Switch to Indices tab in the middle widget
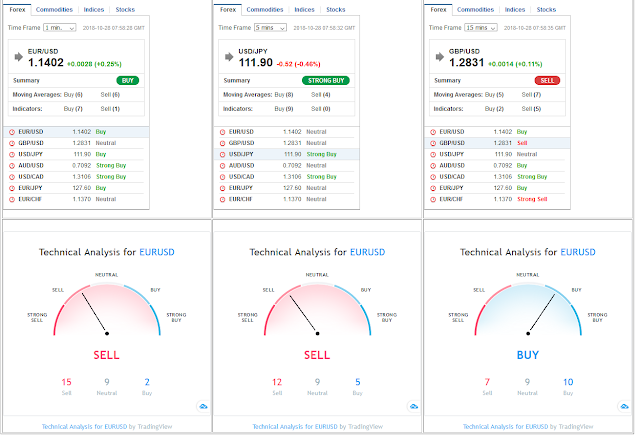The image size is (640, 442). [306, 9]
